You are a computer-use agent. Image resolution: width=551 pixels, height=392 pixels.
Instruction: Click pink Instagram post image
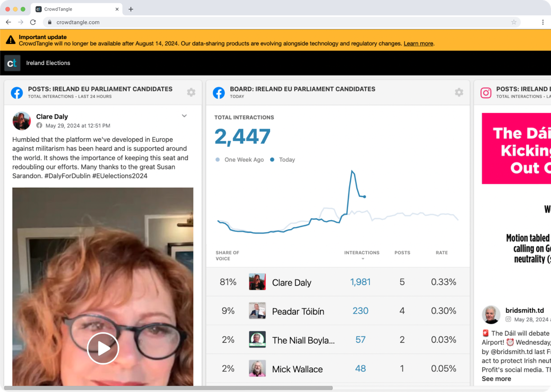pos(516,148)
